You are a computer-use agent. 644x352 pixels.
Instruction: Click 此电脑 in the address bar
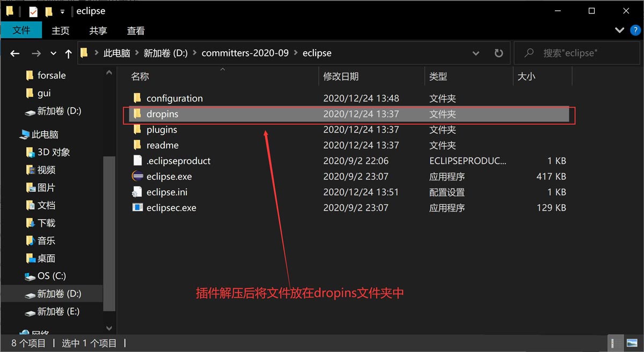tap(117, 53)
